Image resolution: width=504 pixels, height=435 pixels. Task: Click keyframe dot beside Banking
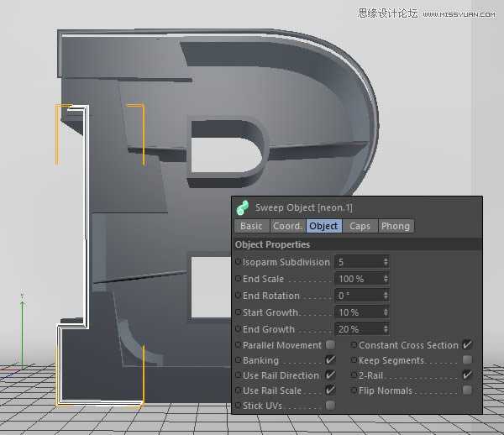(x=239, y=360)
